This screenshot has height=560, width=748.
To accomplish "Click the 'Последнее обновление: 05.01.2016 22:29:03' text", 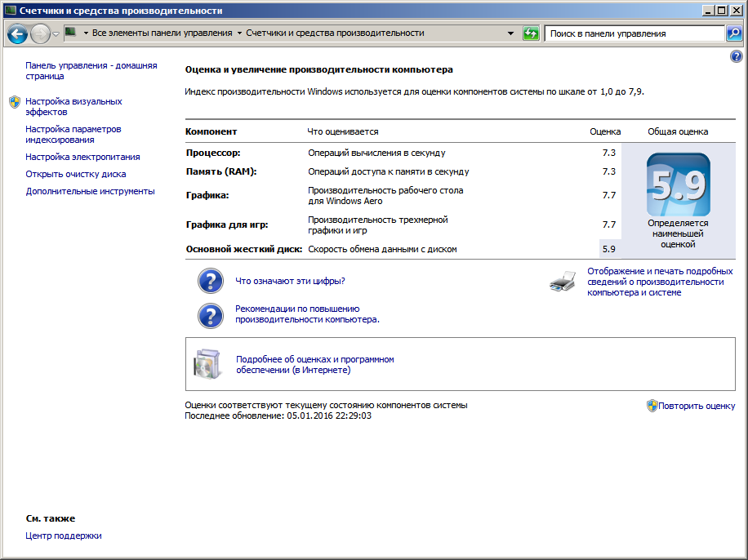I will (278, 416).
